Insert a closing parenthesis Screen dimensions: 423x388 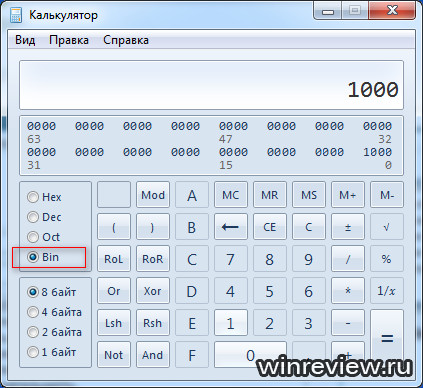153,227
